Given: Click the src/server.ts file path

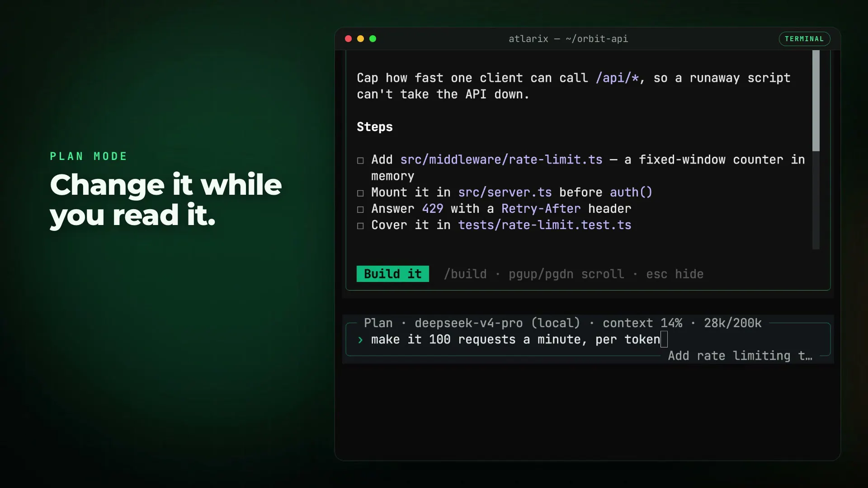Looking at the screenshot, I should 505,192.
